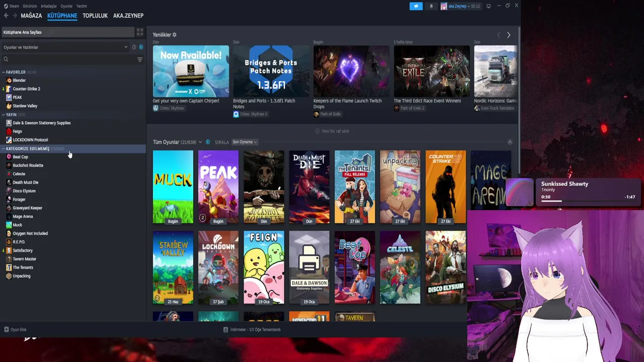Select the KÜTÜPHANE tab
Screen dimensions: 644x362
click(x=62, y=16)
